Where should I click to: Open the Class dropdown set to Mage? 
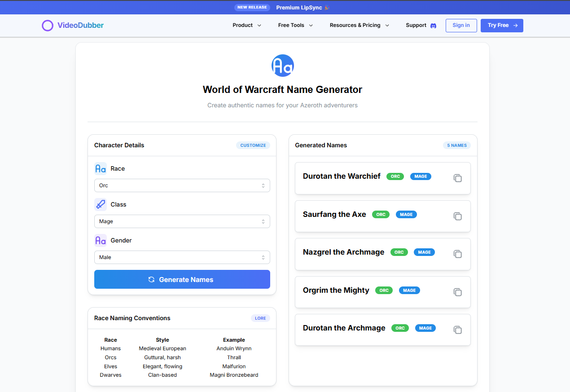[182, 221]
